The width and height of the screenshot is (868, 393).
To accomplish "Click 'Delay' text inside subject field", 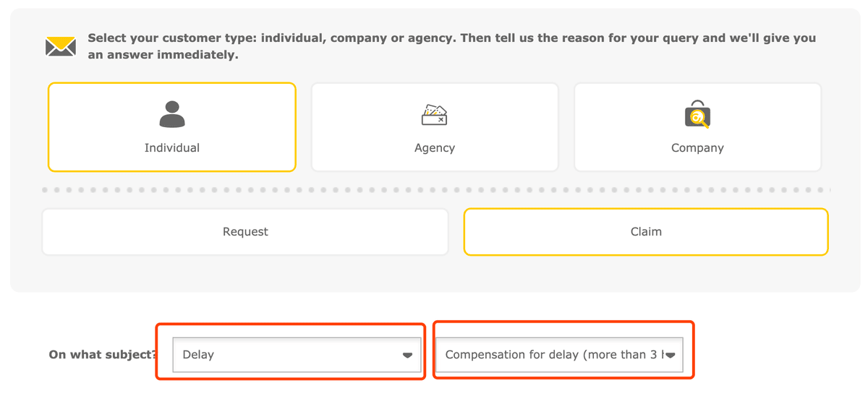I will (x=198, y=355).
